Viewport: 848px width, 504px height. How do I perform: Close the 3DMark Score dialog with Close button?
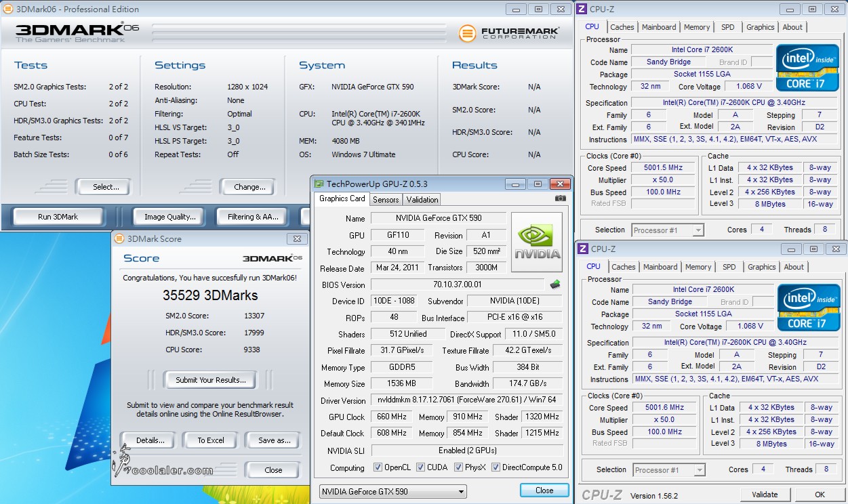(273, 469)
